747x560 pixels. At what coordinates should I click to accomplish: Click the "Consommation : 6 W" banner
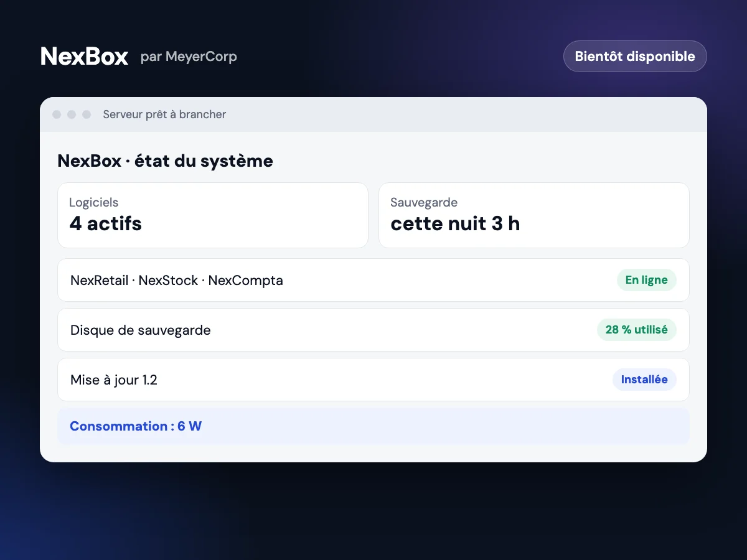tap(374, 426)
